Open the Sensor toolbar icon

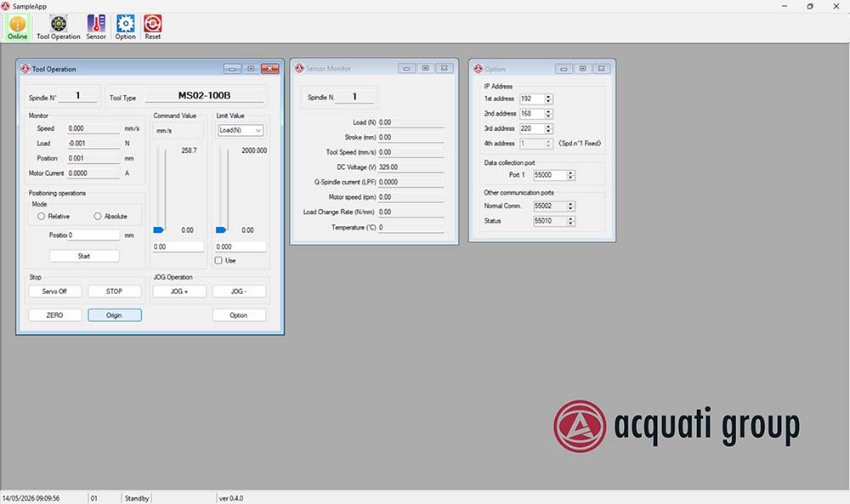96,27
